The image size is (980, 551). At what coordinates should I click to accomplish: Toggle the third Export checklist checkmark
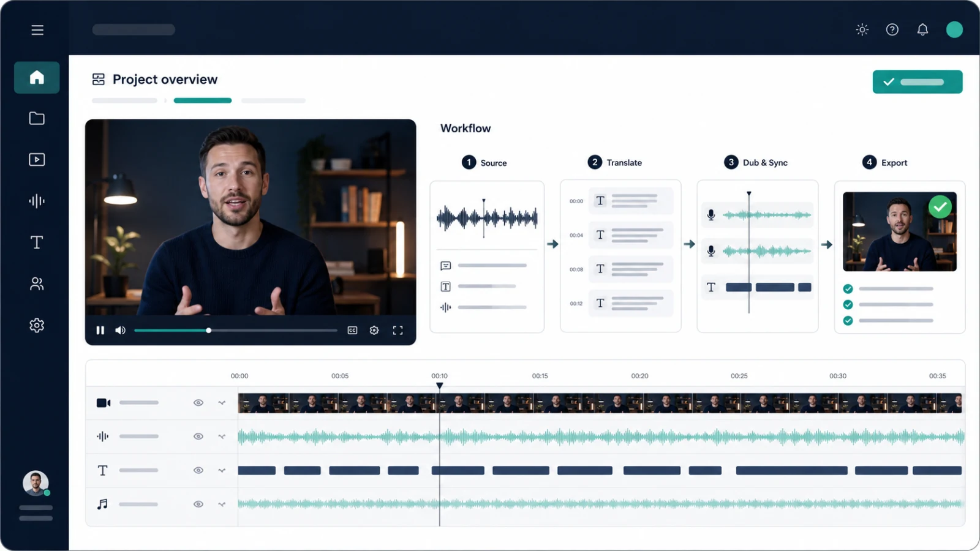(848, 321)
